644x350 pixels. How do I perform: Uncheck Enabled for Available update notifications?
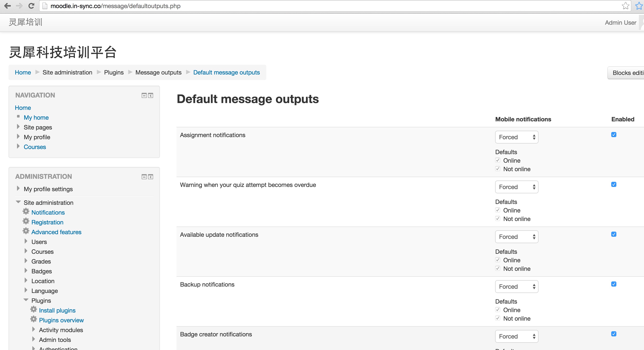point(614,234)
